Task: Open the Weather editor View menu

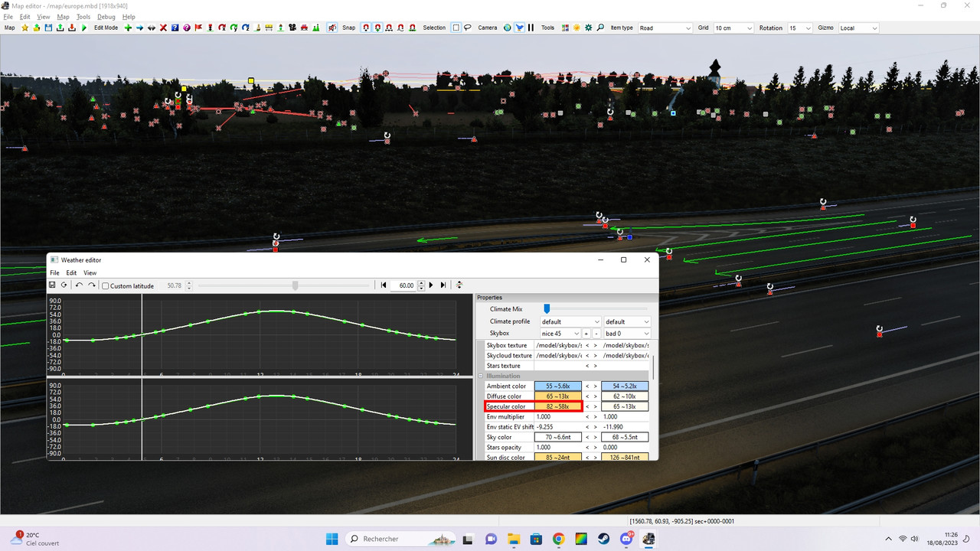Action: (90, 272)
